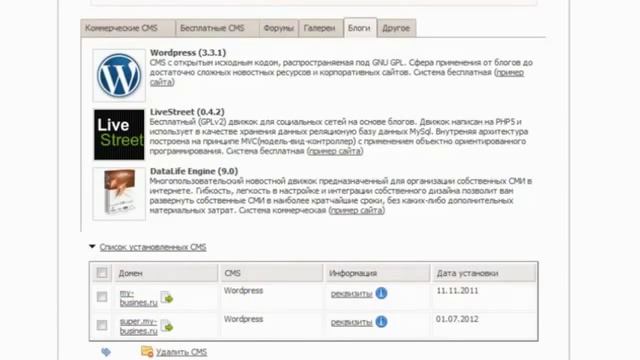Image resolution: width=640 pixels, height=360 pixels.
Task: Open Wordpress пример сайта link
Action: [510, 73]
